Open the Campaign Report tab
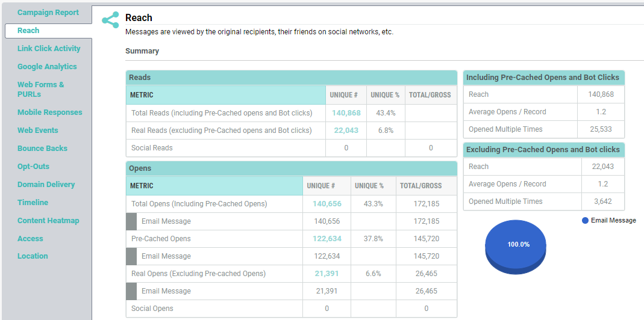 [x=48, y=13]
